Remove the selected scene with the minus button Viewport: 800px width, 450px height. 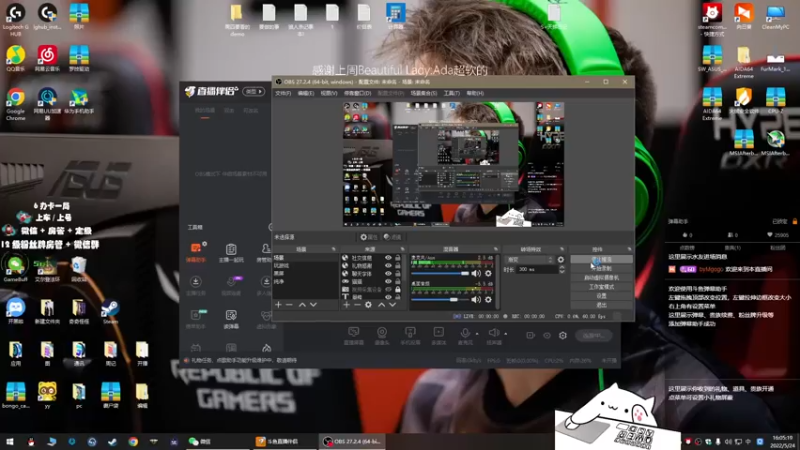point(289,305)
